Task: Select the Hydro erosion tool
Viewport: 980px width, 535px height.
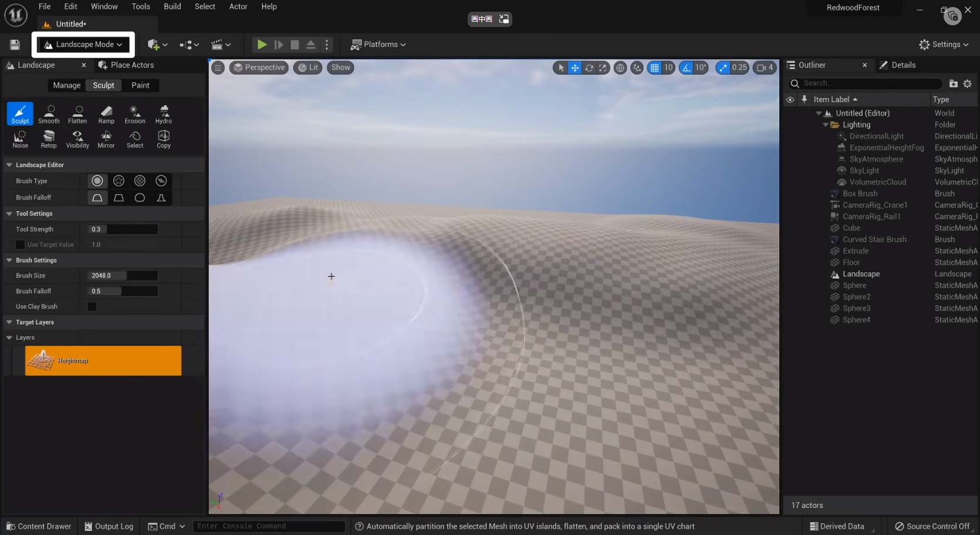Action: tap(164, 114)
